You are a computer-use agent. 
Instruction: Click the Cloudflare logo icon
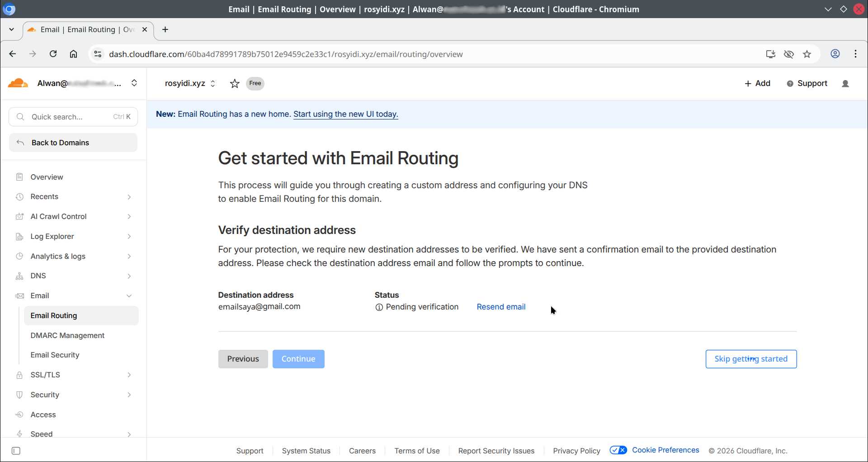[x=18, y=83]
